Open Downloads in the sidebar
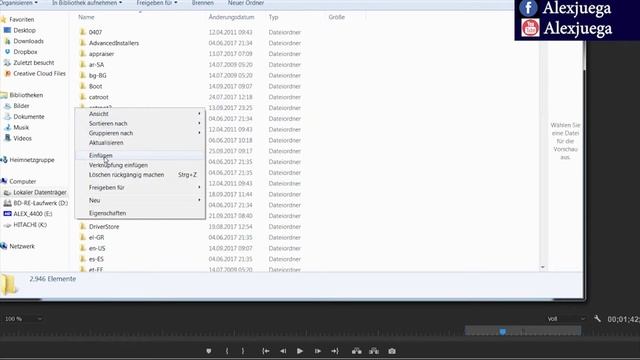640x360 pixels. (28, 41)
